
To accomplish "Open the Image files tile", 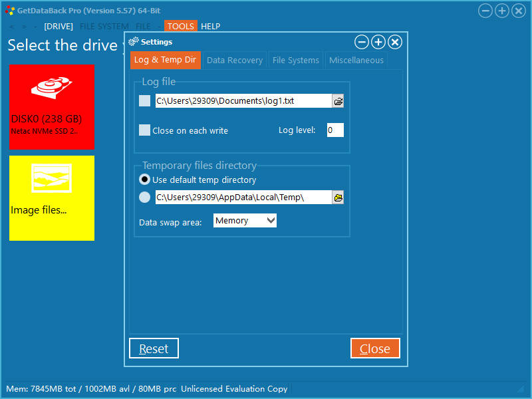I will [51, 198].
